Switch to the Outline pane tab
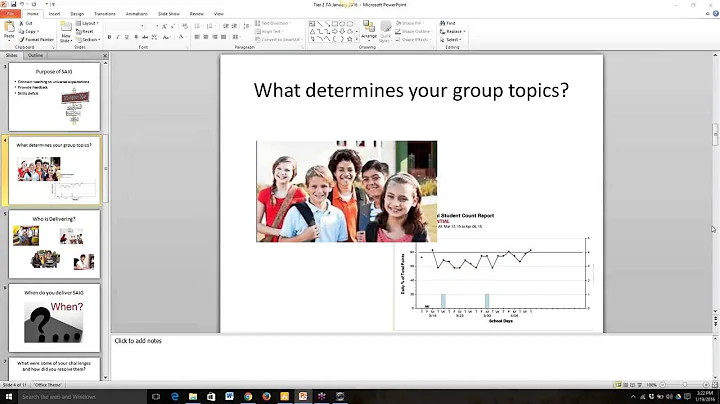The height and width of the screenshot is (404, 720). (x=35, y=55)
